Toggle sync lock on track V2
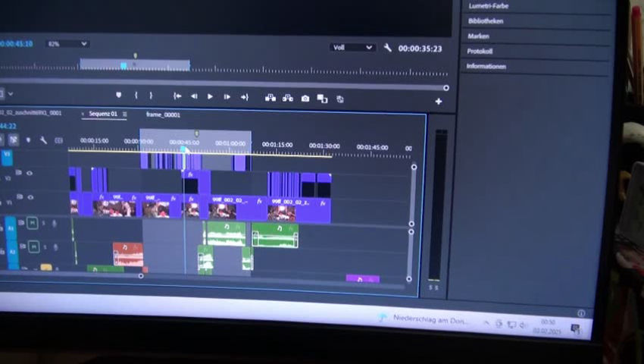644x364 pixels. point(18,173)
